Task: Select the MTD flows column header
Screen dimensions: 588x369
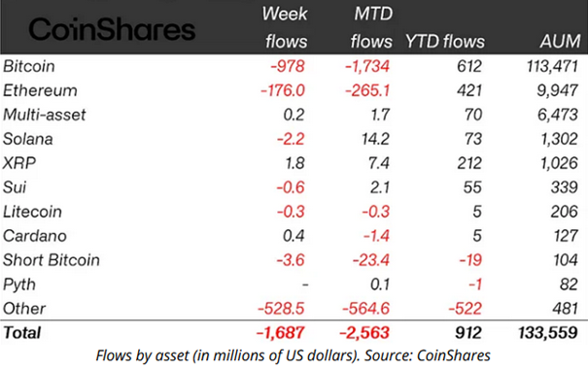Action: pos(371,28)
